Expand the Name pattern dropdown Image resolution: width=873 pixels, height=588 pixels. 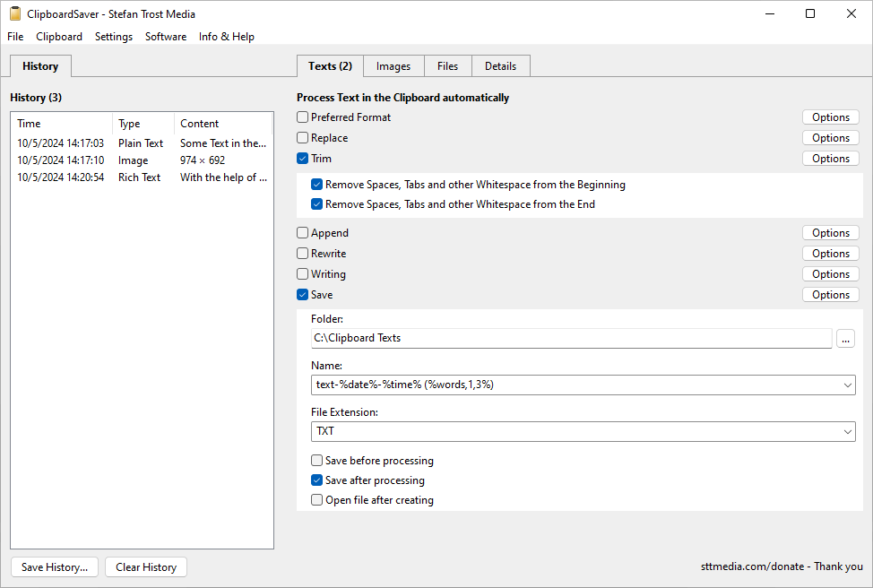[848, 385]
